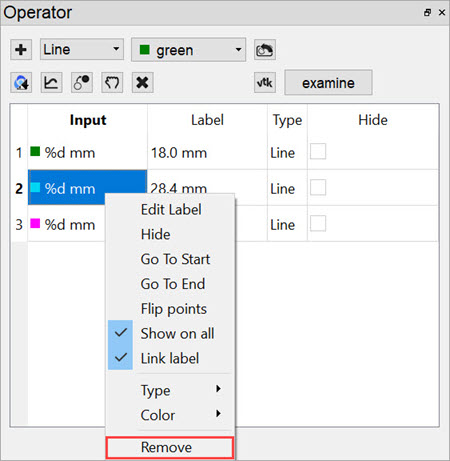Image resolution: width=450 pixels, height=461 pixels.
Task: Click the magenta swatch in row 3
Action: [x=35, y=223]
